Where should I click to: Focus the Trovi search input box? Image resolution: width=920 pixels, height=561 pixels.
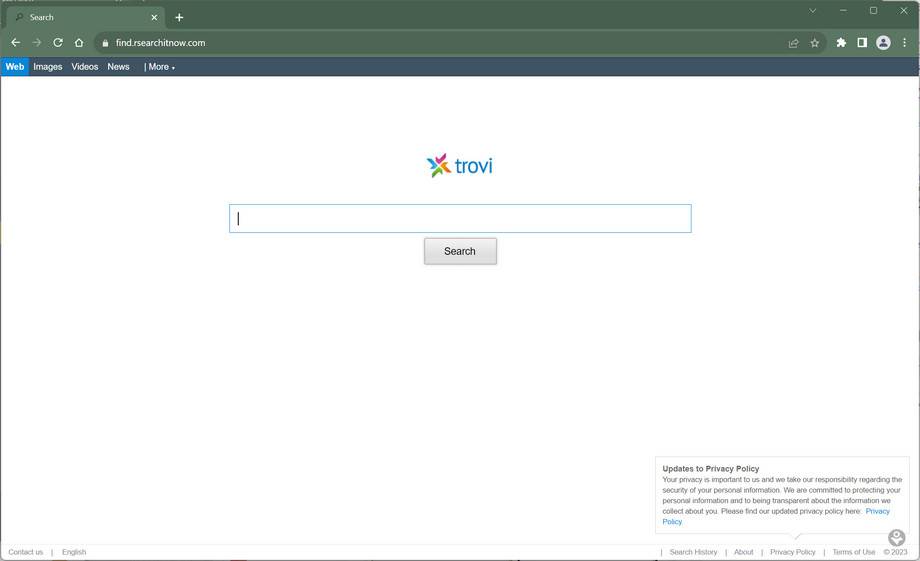click(460, 218)
